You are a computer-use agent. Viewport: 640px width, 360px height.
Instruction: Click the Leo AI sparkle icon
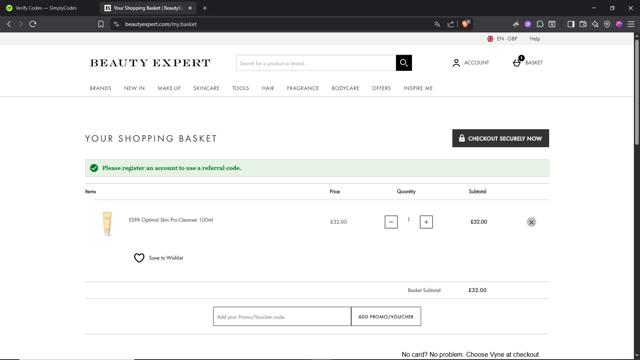(595, 24)
